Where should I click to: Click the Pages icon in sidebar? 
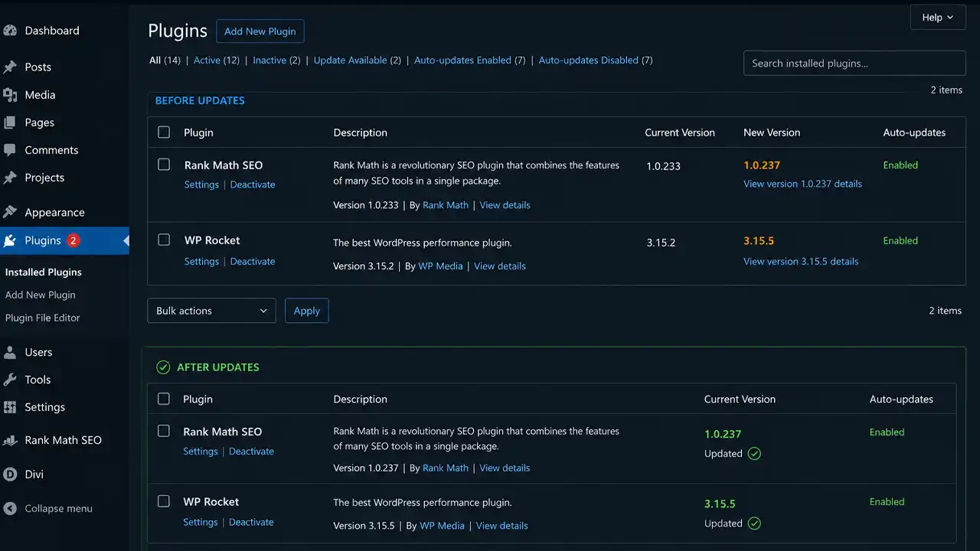[x=10, y=122]
